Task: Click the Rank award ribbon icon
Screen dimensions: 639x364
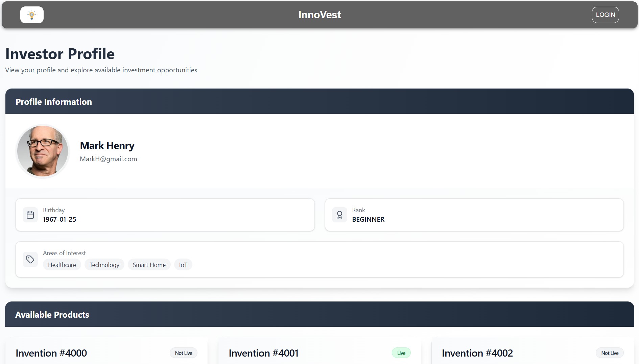Action: (x=339, y=215)
